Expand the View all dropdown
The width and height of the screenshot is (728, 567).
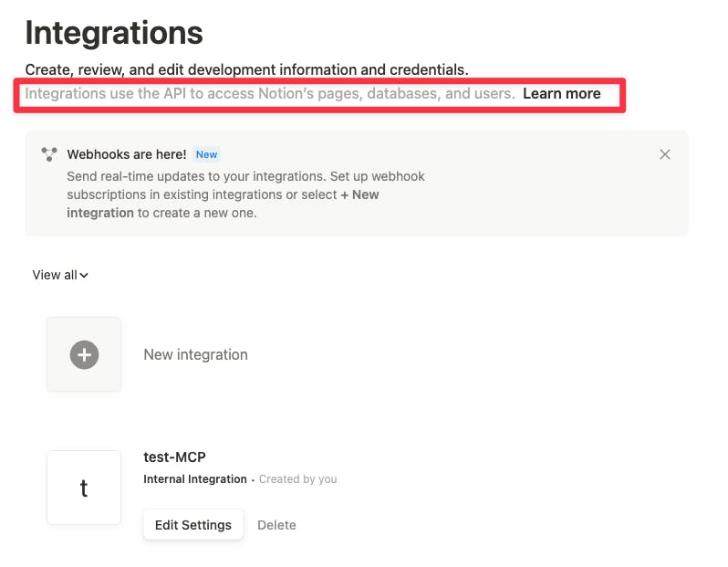[60, 275]
